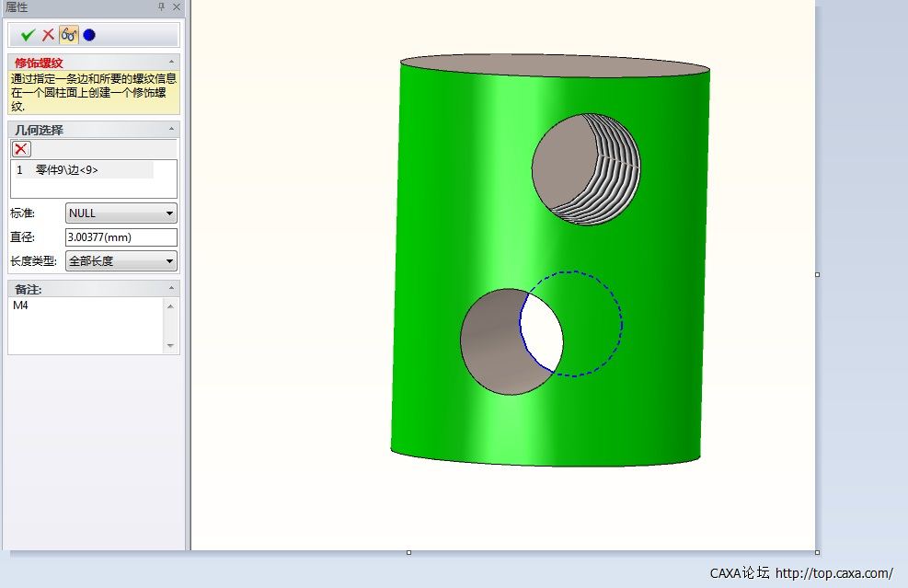Pin the 属性 panel with pushpin icon
Viewport: 908px width, 588px height.
point(162,6)
